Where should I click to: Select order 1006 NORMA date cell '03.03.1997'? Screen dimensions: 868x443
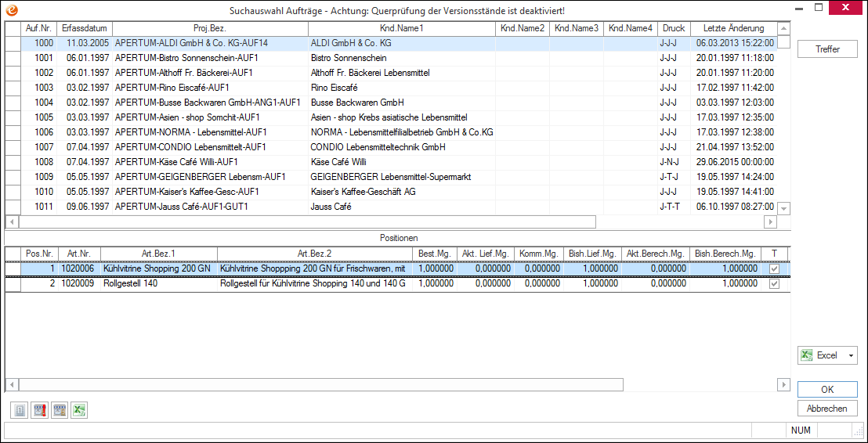click(85, 133)
